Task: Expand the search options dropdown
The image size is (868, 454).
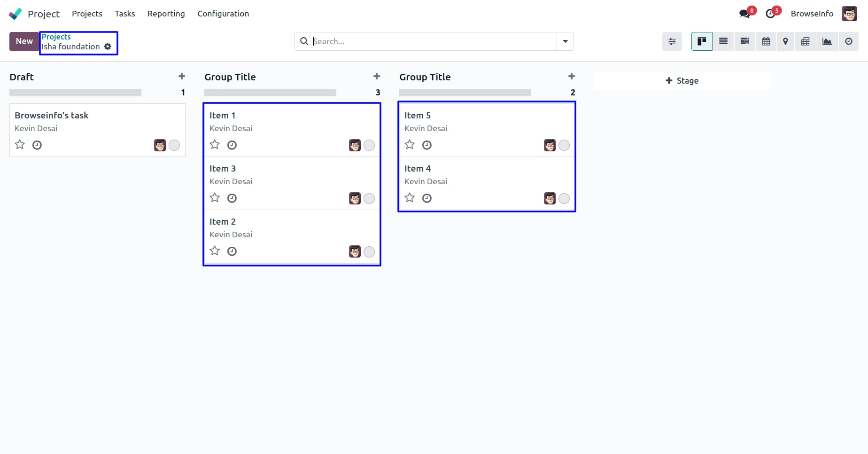Action: 565,41
